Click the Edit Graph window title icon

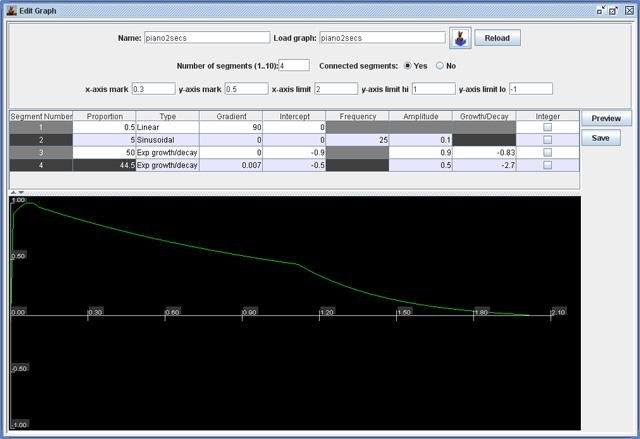[x=11, y=11]
